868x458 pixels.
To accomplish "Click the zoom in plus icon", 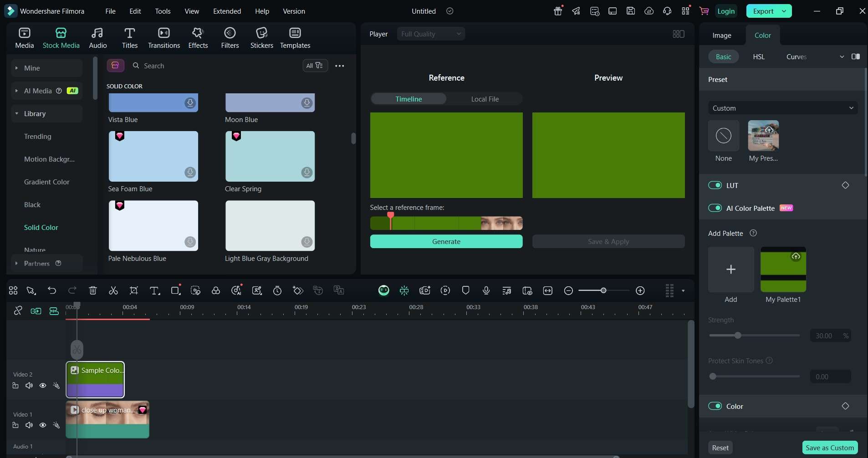I will [x=640, y=290].
